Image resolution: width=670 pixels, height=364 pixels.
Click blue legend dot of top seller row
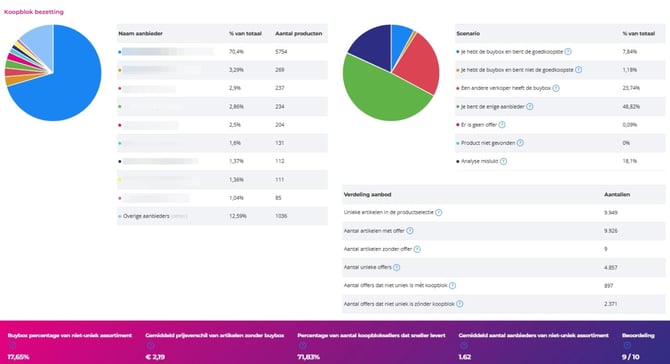120,52
